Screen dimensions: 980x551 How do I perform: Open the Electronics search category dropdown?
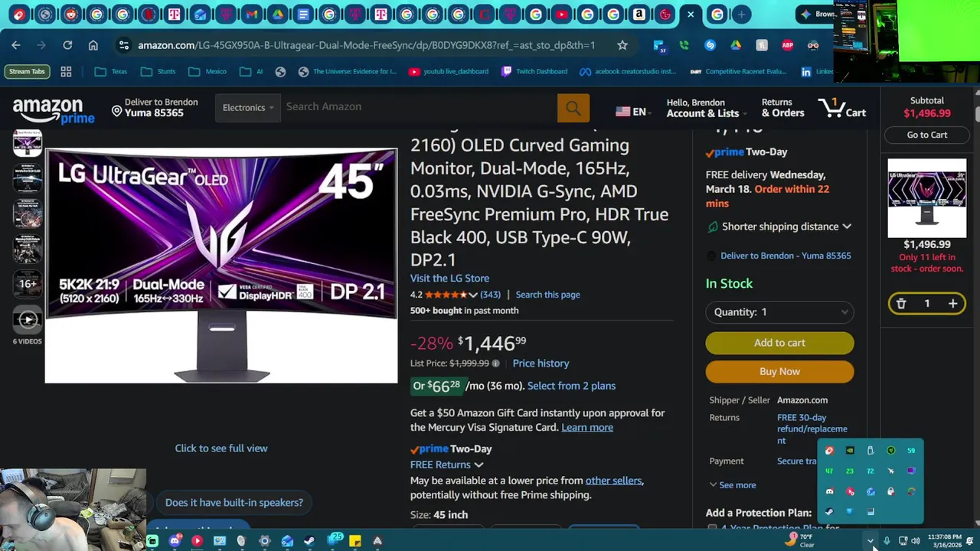coord(247,108)
